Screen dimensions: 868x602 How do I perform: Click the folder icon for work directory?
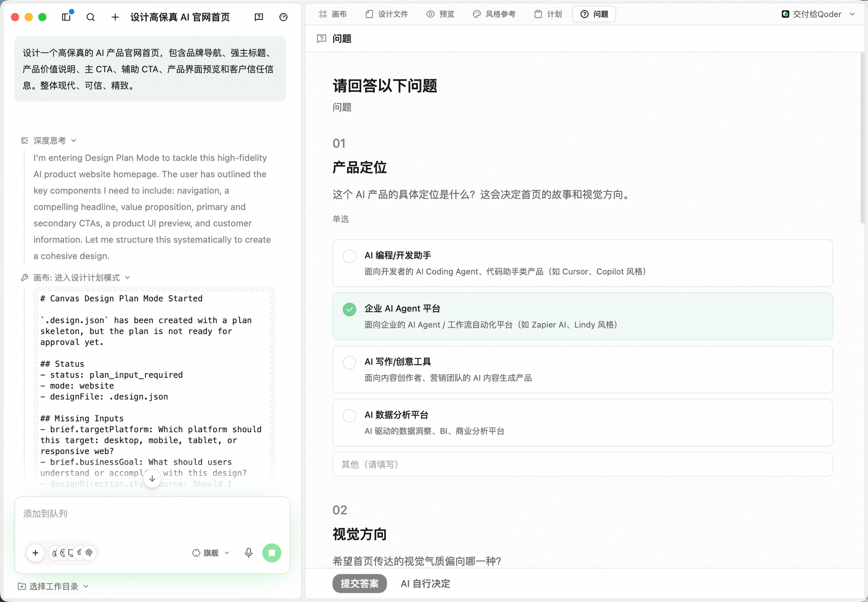[x=22, y=586]
